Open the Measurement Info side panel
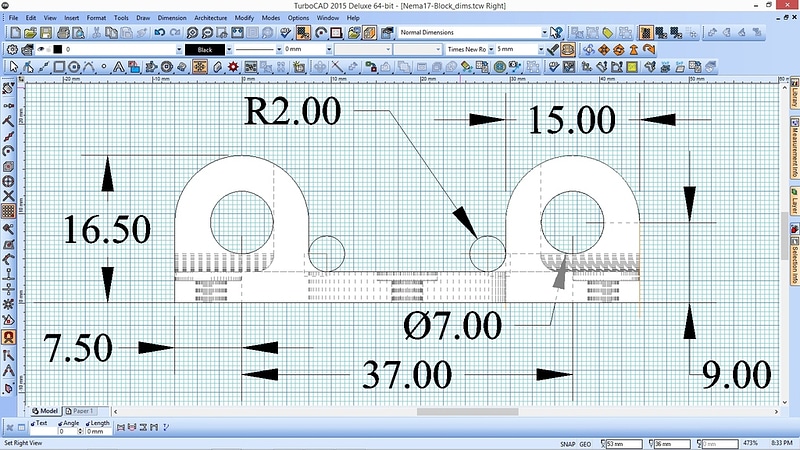The width and height of the screenshot is (800, 450). tap(794, 148)
